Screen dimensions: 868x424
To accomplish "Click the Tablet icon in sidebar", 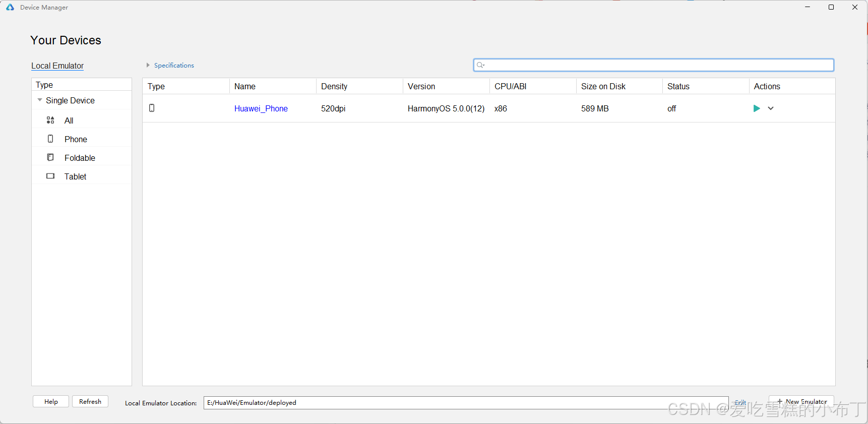I will point(50,176).
